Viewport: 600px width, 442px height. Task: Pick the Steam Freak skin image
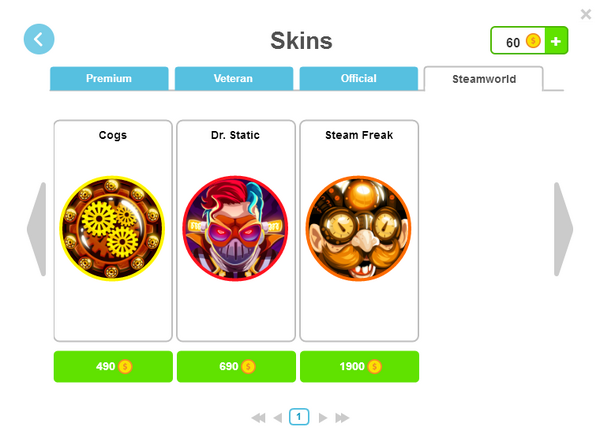359,228
